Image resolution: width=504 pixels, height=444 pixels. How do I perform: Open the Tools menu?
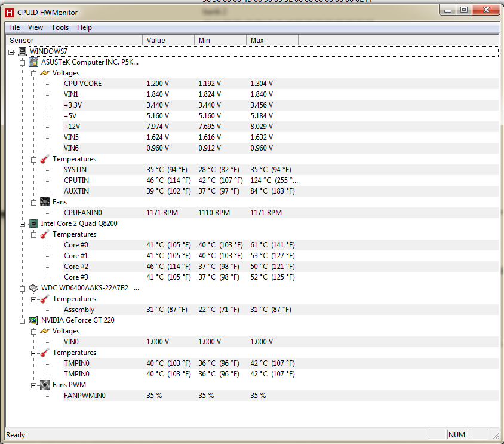[x=60, y=27]
